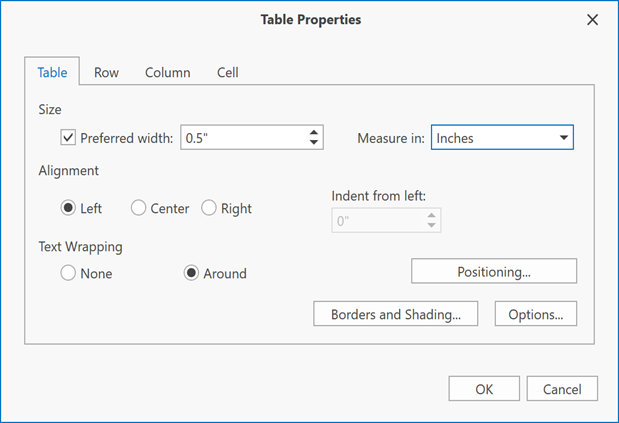This screenshot has width=619, height=423.
Task: Increase preferred width with the up arrow
Action: click(314, 133)
